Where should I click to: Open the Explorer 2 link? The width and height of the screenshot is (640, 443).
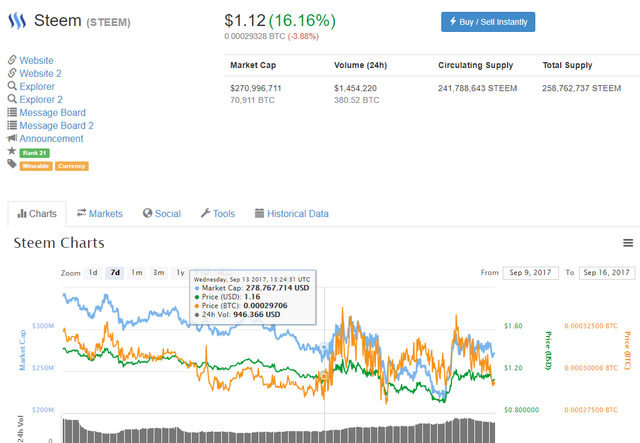coord(41,100)
